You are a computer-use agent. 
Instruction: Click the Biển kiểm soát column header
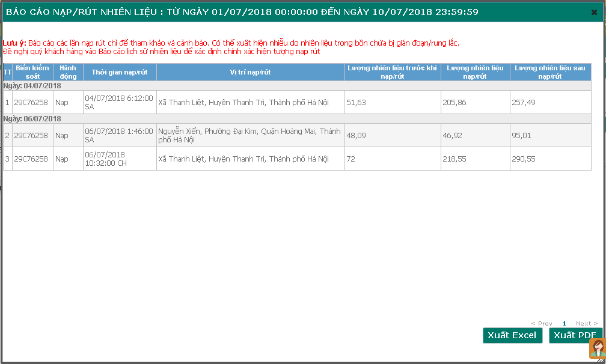(32, 72)
